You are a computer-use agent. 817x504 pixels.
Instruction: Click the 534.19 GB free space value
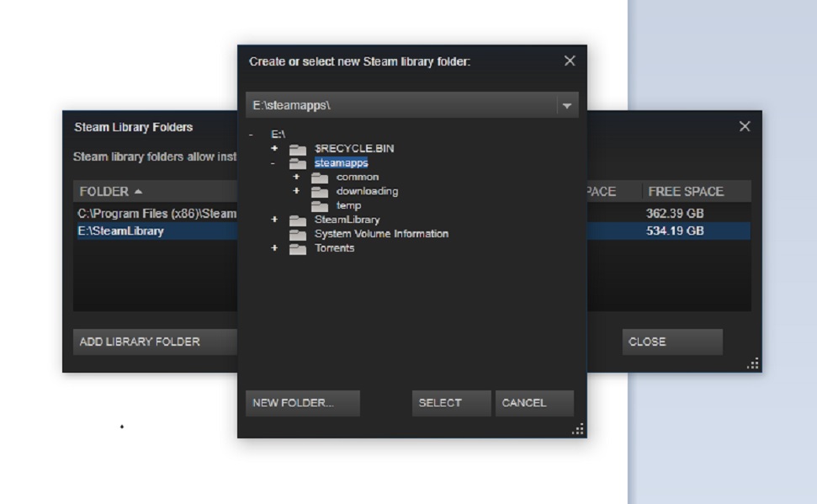[675, 231]
